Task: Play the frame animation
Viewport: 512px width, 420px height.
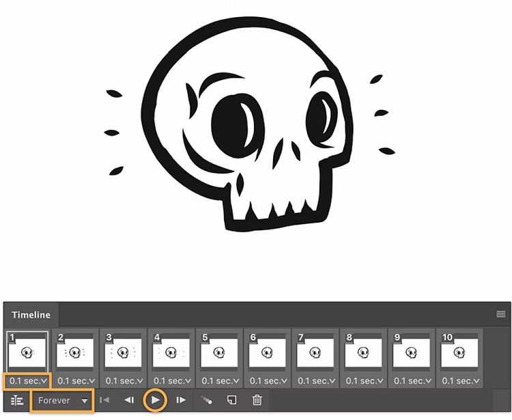Action: tap(156, 400)
